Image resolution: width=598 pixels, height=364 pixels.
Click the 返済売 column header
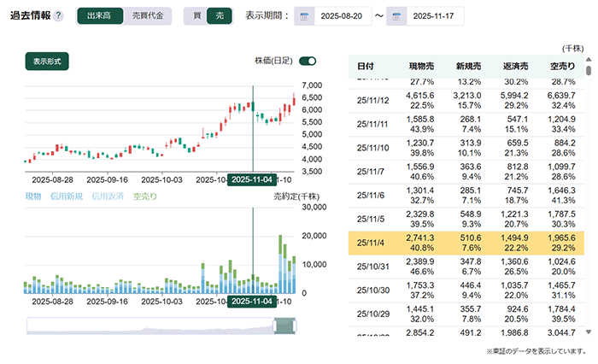(x=516, y=67)
